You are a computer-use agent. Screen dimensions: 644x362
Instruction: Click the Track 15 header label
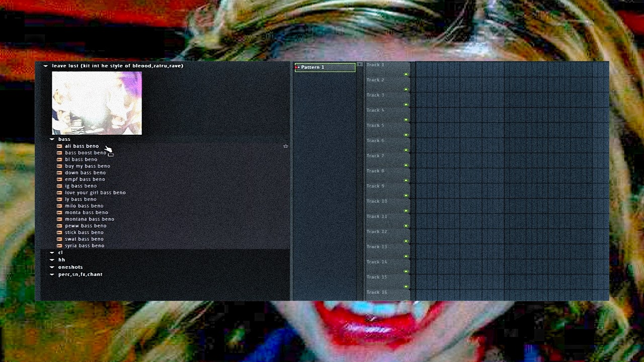tap(377, 277)
